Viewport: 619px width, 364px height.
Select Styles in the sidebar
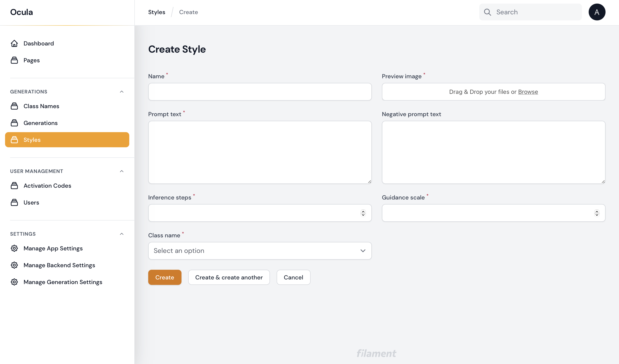(x=67, y=140)
